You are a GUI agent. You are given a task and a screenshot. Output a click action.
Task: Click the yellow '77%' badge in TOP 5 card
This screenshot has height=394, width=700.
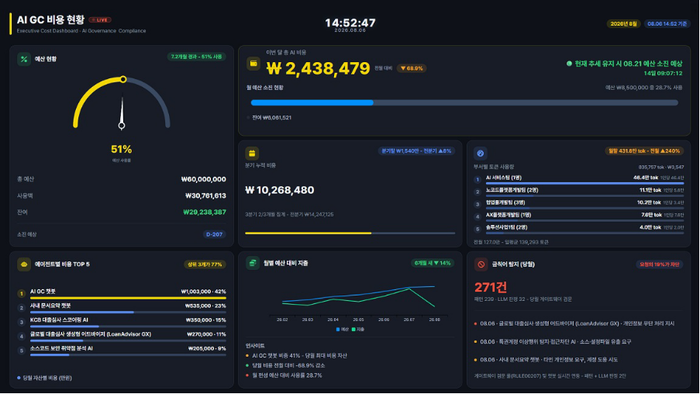[x=205, y=264]
